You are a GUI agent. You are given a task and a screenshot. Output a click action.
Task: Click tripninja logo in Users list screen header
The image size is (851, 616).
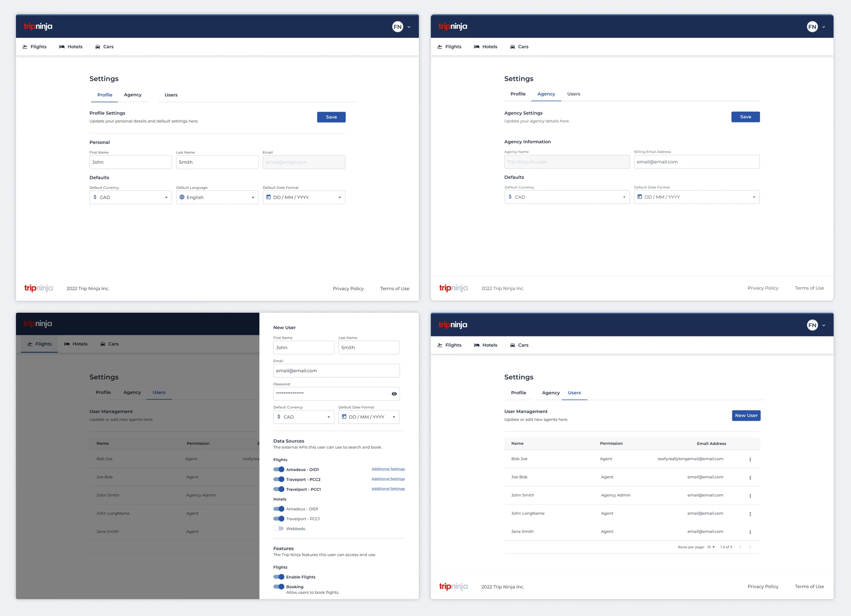(453, 325)
